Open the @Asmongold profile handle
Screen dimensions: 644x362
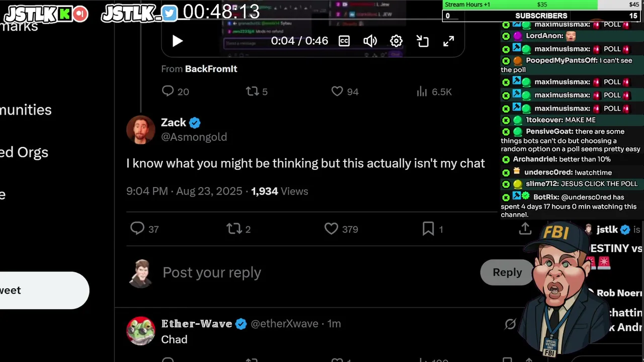(x=194, y=137)
